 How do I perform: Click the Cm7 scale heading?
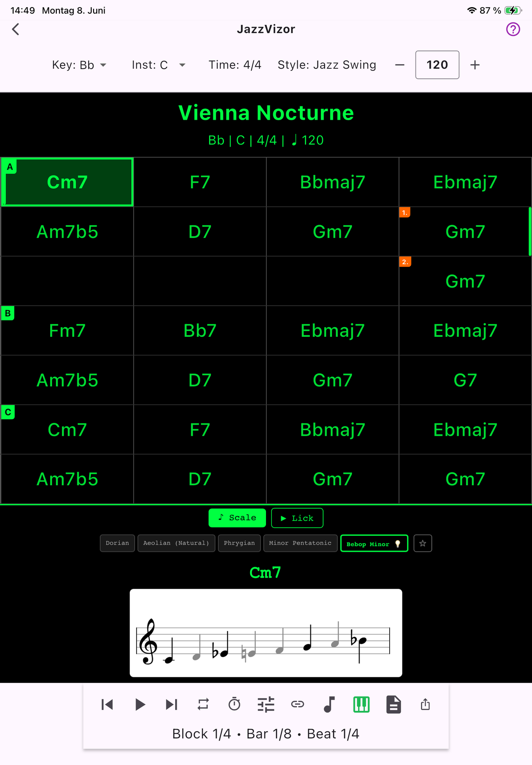click(265, 573)
